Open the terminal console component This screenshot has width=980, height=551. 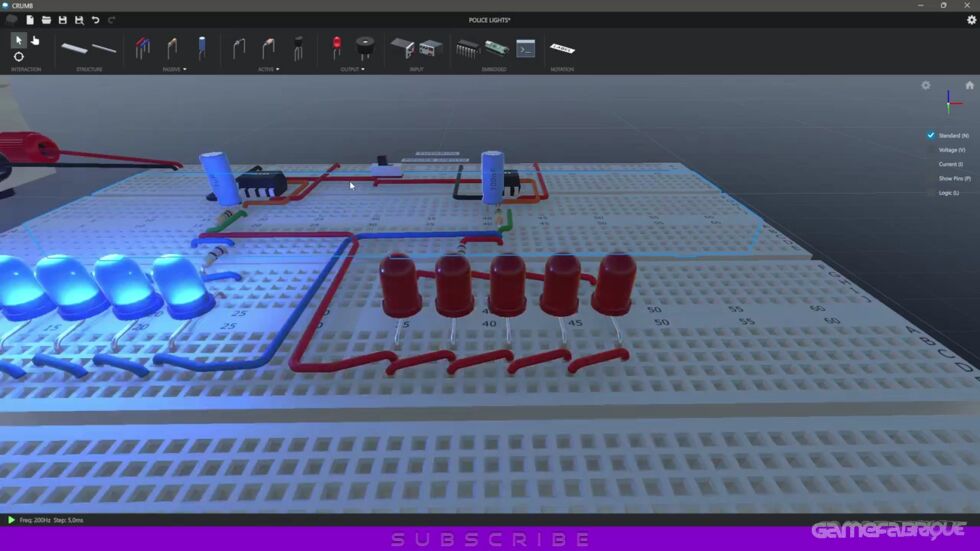[x=526, y=48]
